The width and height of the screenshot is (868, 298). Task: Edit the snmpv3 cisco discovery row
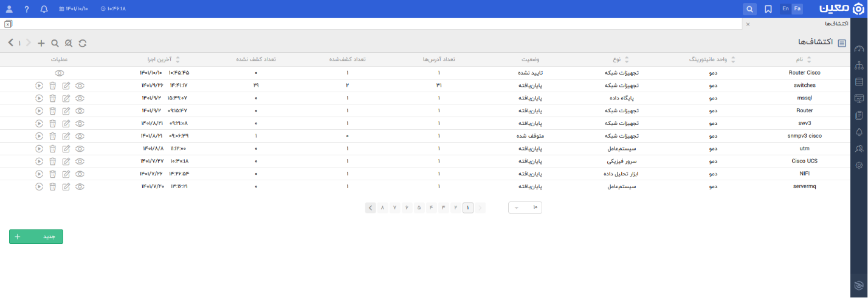point(66,136)
